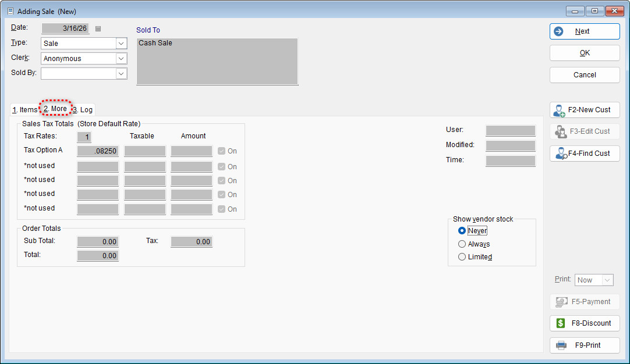Screen dimensions: 630x364
Task: Open the Clerk dropdown list
Action: coord(121,59)
